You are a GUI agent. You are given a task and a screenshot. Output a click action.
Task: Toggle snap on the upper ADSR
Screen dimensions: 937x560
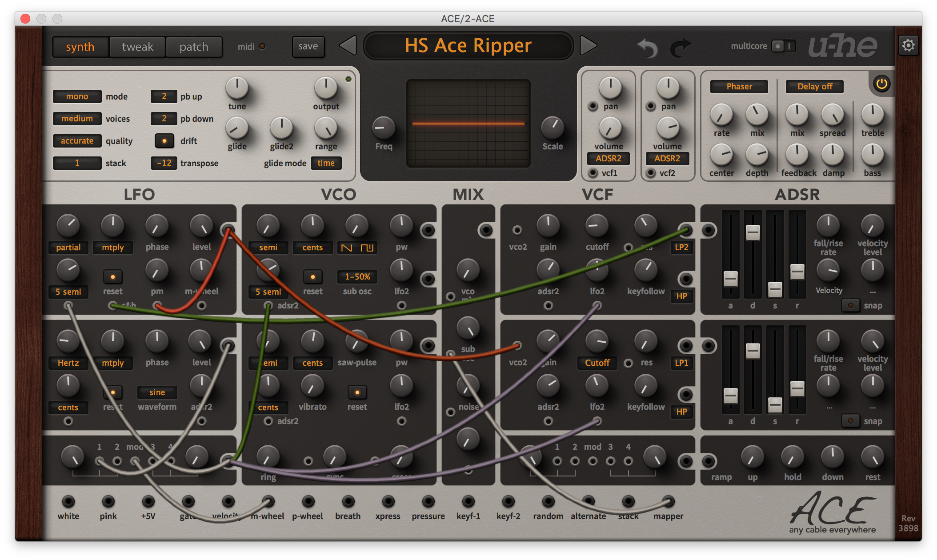pos(850,305)
